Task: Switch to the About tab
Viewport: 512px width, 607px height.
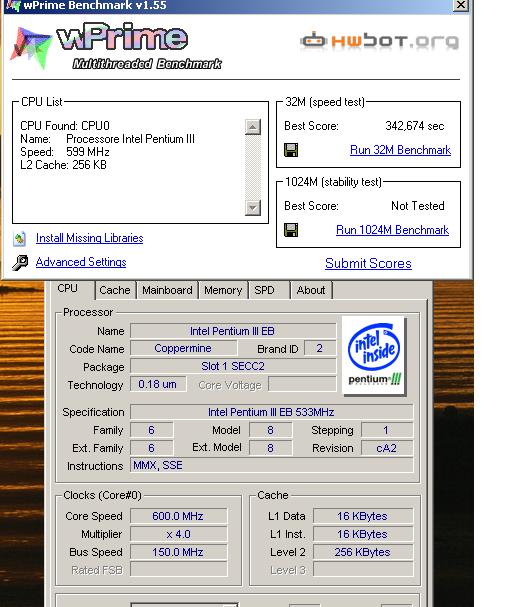Action: click(x=311, y=290)
